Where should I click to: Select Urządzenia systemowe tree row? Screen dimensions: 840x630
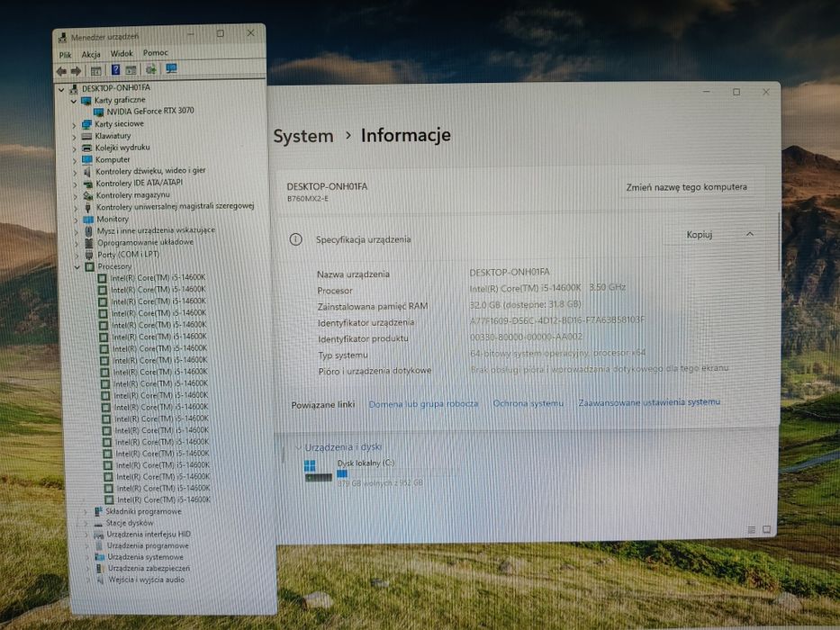(x=145, y=557)
